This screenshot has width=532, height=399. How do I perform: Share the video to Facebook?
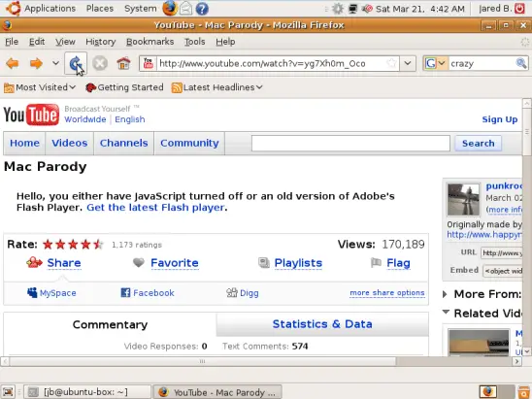click(148, 293)
